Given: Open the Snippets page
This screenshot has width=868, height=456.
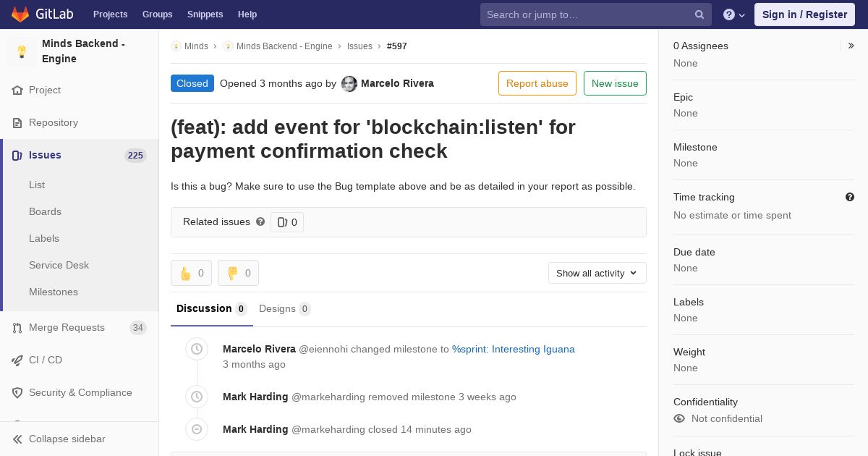Looking at the screenshot, I should (x=205, y=14).
